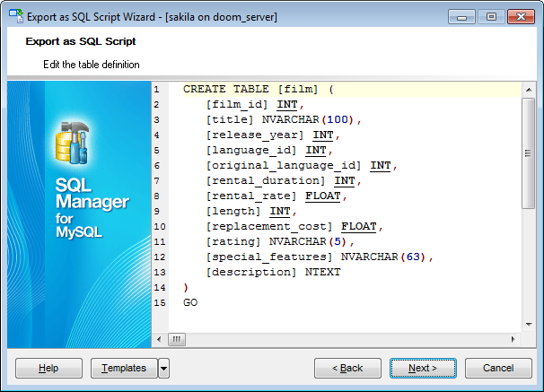544x392 pixels.
Task: Place cursor on CREATE TABLE line
Action: [258, 90]
